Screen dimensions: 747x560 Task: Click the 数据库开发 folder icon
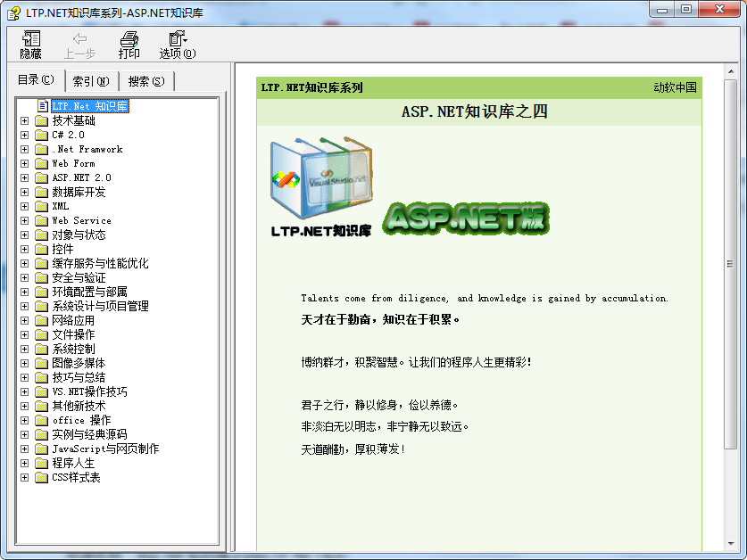[x=40, y=192]
